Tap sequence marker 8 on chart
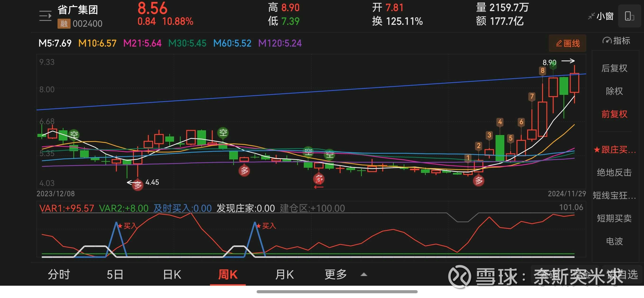644x298 pixels. pos(542,70)
